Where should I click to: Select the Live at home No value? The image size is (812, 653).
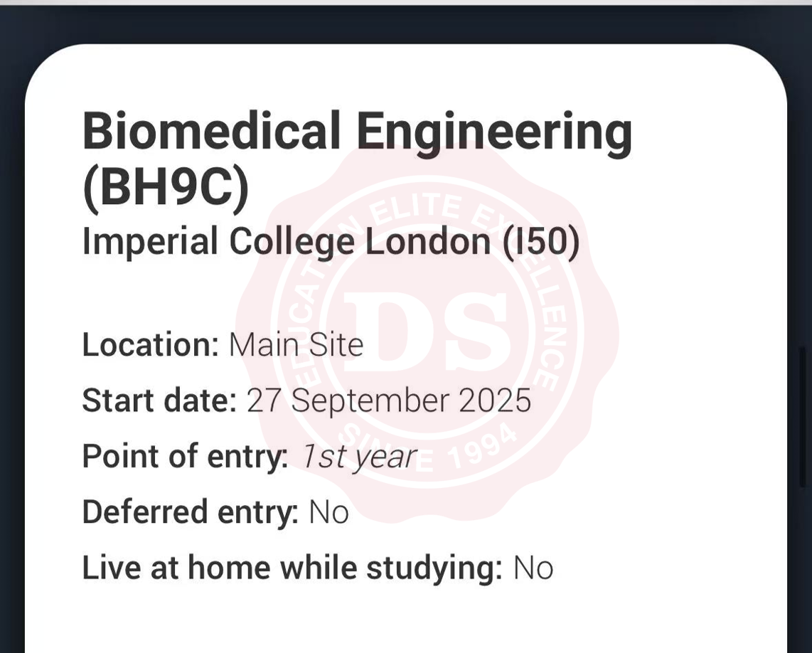[x=533, y=568]
